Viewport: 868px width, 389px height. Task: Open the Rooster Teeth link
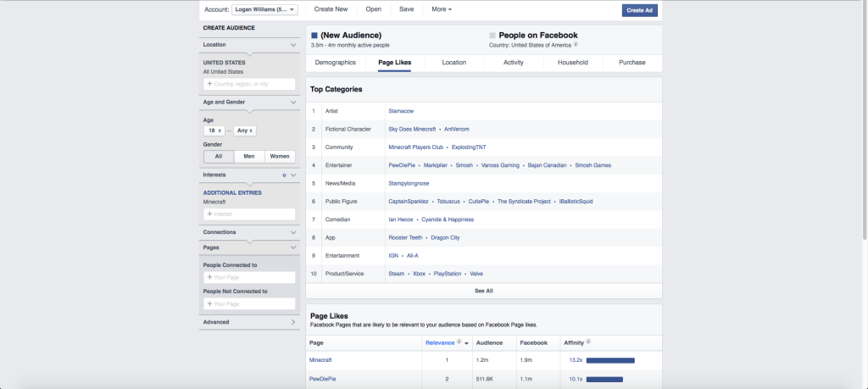[406, 238]
